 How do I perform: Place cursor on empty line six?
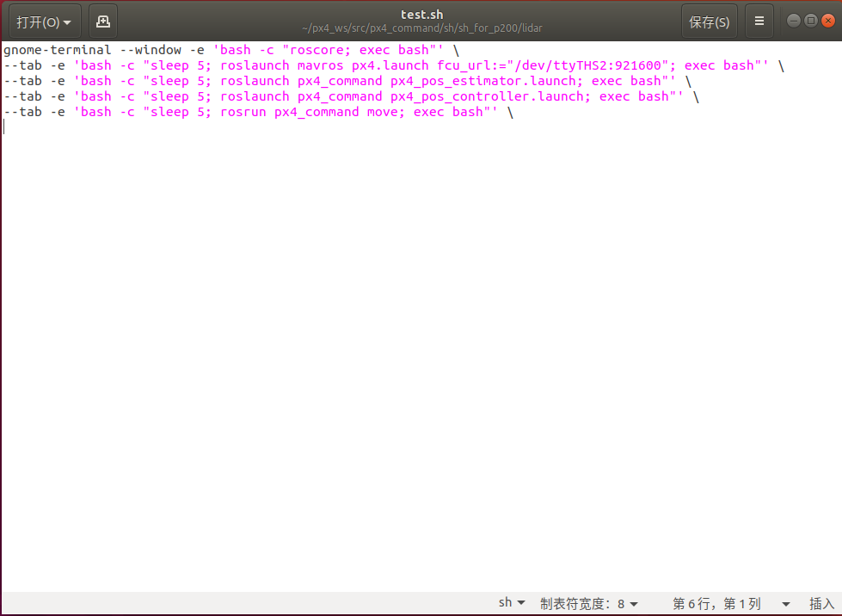(421, 127)
